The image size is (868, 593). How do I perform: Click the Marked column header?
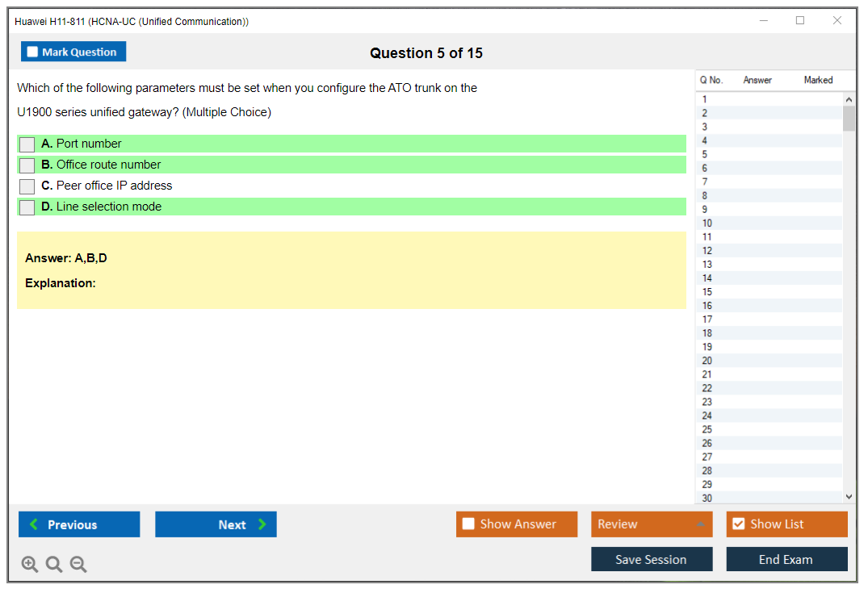click(x=818, y=80)
